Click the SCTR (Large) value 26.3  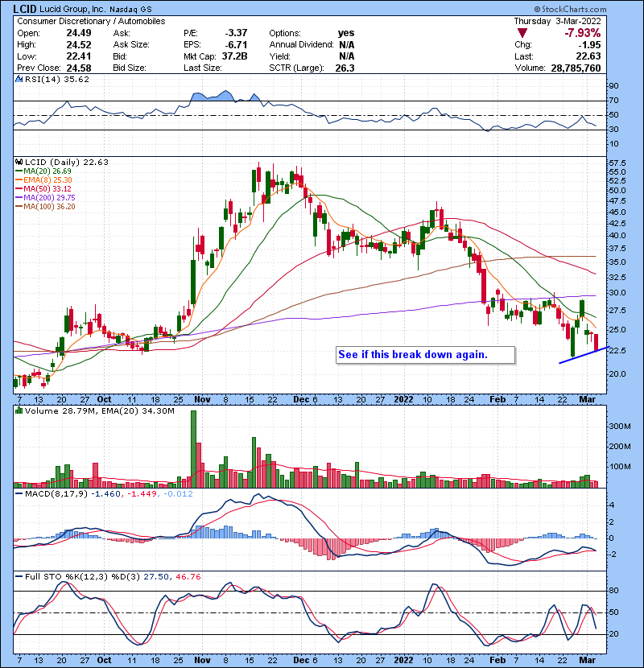[x=345, y=68]
